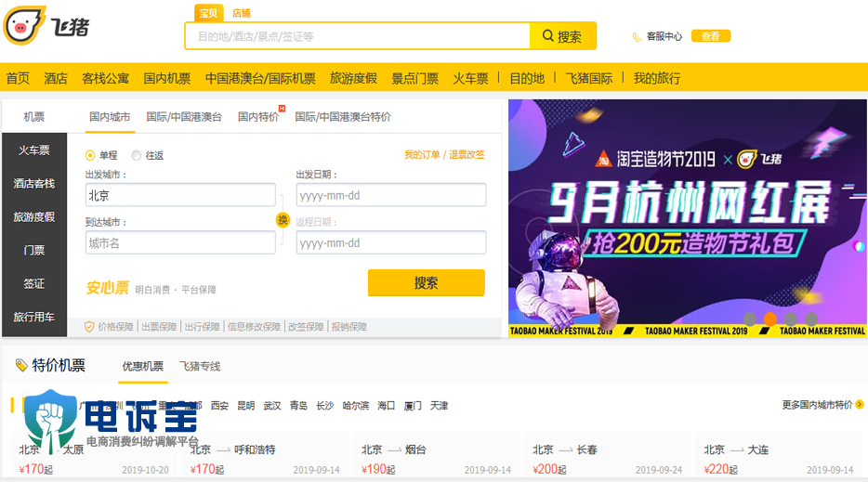Select 往返 round-trip radio button
Viewport: 868px width, 482px height.
pos(137,155)
